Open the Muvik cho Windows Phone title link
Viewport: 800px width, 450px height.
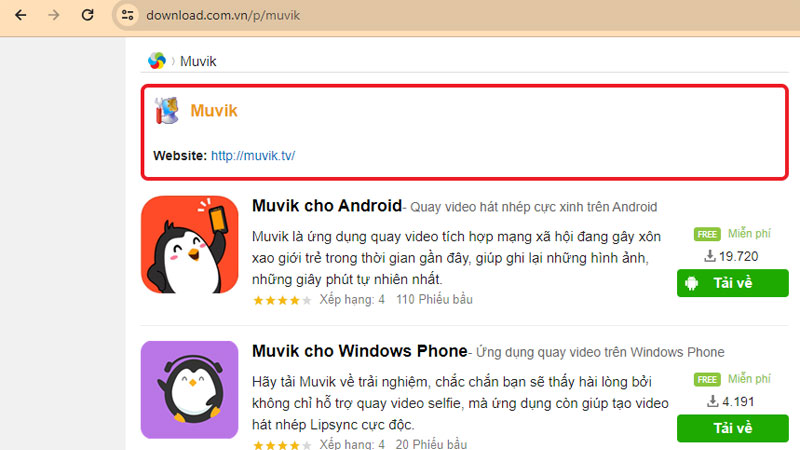coord(360,351)
